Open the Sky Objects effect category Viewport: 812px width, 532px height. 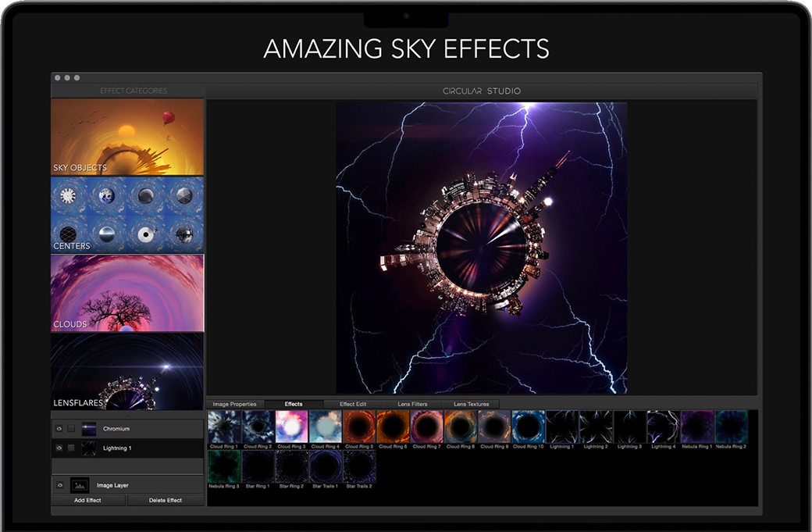coord(127,137)
